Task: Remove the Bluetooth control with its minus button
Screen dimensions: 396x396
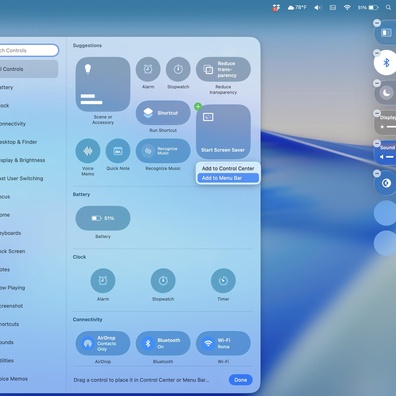Action: [x=377, y=53]
